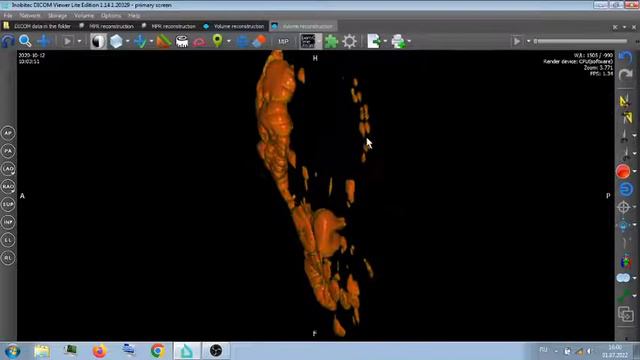Click the red sphere tool icon
Viewport: 640px width, 360px height.
click(623, 171)
